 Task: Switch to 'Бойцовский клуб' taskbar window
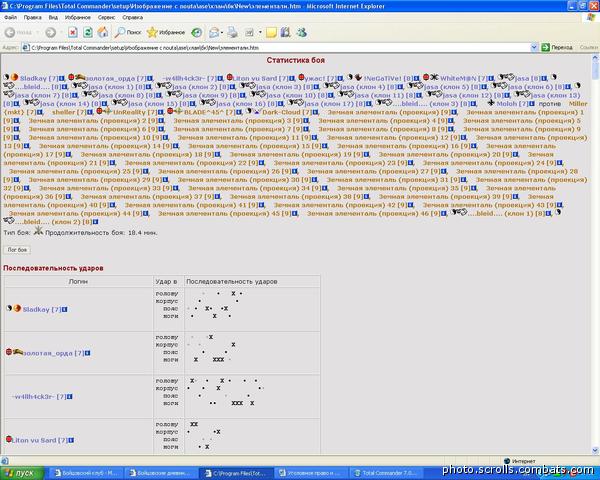[x=86, y=473]
